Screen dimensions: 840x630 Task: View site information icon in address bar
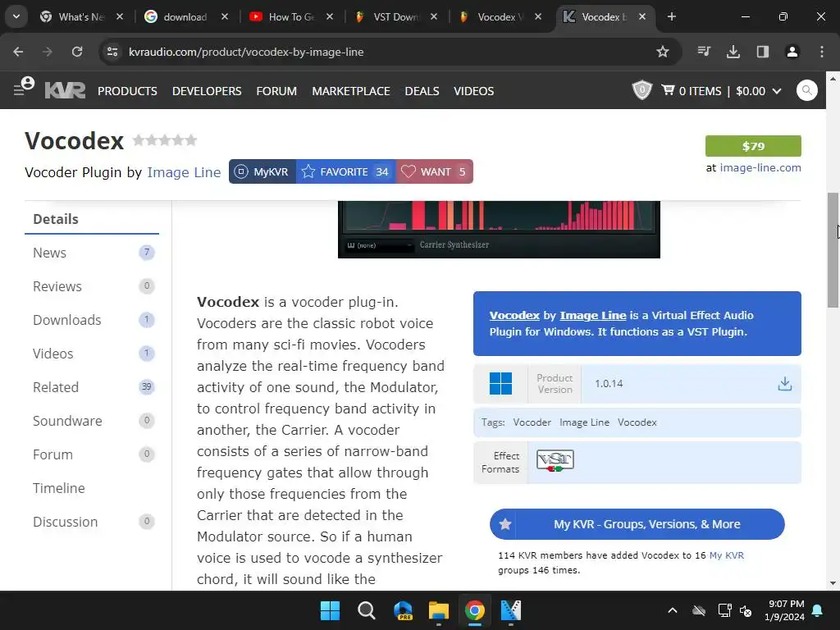point(112,52)
